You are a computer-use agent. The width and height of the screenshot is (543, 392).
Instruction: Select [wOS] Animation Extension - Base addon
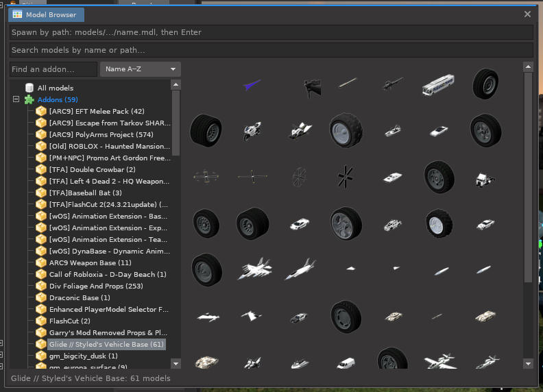108,216
